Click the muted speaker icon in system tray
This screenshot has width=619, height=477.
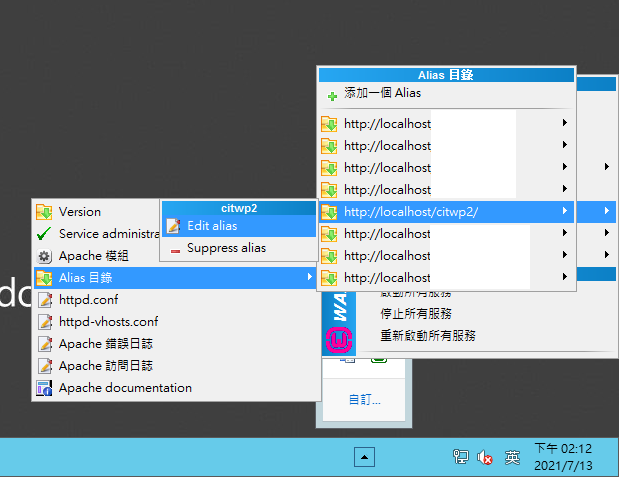pyautogui.click(x=486, y=458)
